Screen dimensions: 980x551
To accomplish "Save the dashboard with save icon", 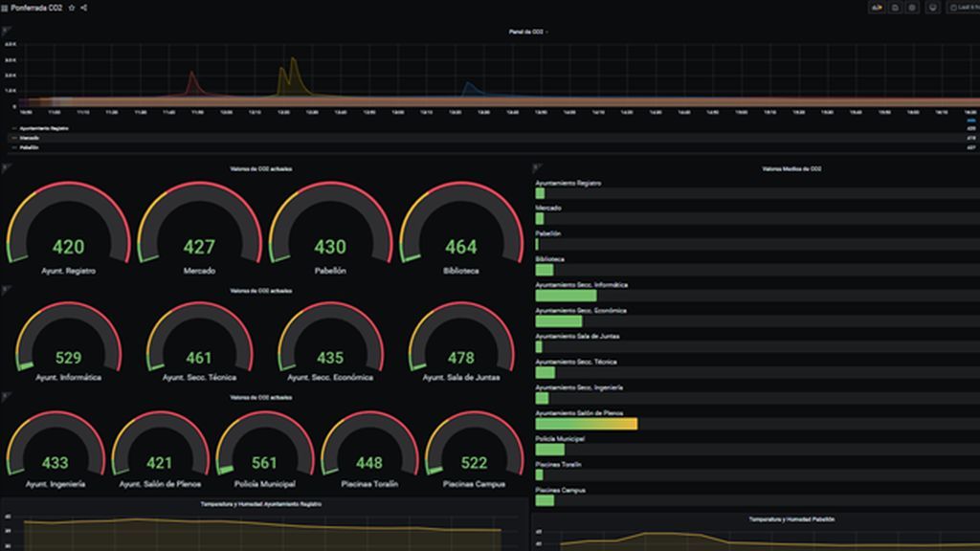I will [x=895, y=8].
